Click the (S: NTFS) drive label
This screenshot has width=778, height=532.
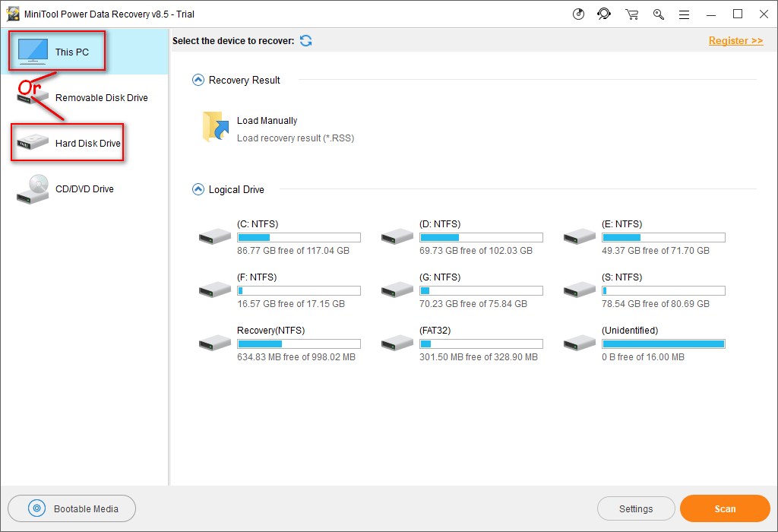tap(621, 277)
